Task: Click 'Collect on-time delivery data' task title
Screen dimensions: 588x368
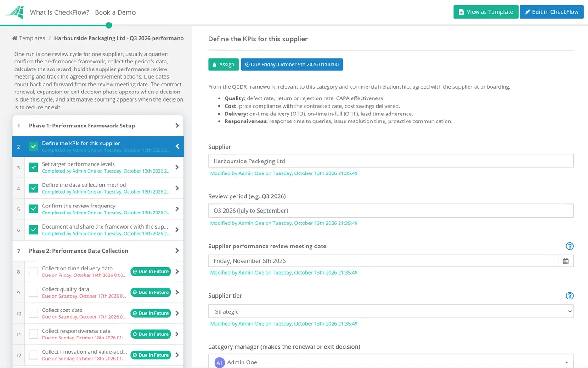Action: (77, 268)
